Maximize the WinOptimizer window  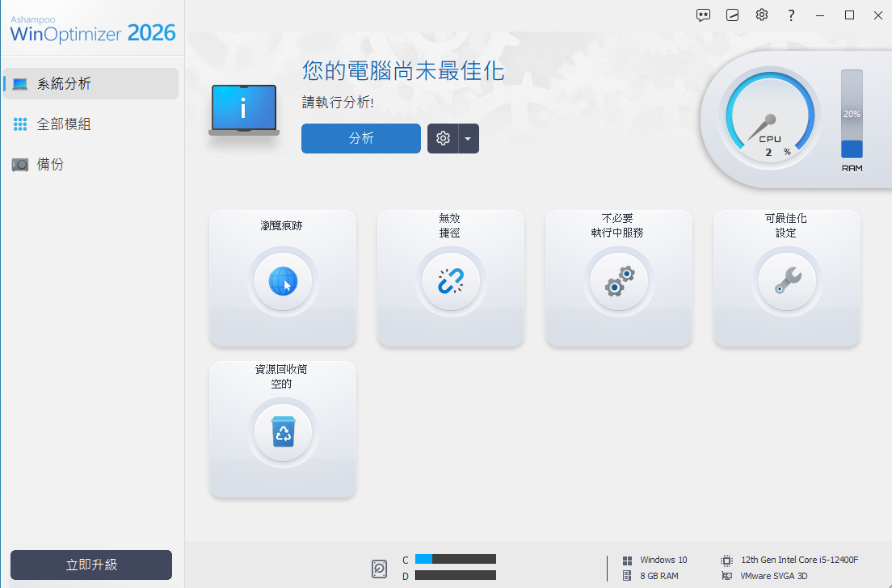[x=849, y=15]
